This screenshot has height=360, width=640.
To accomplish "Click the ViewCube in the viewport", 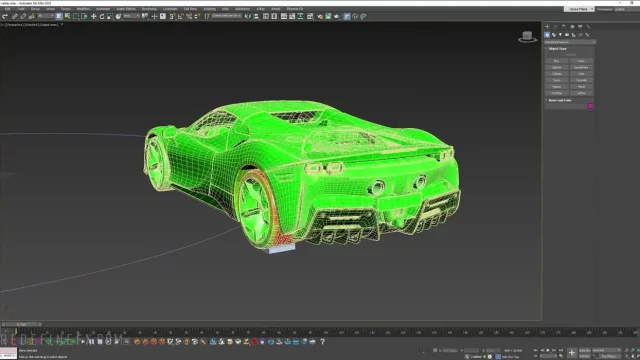I will [x=527, y=37].
